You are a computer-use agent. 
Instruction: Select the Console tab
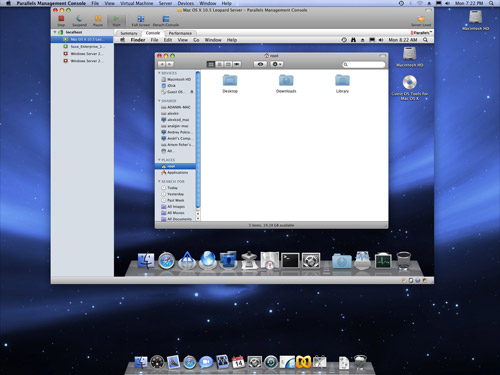[153, 33]
